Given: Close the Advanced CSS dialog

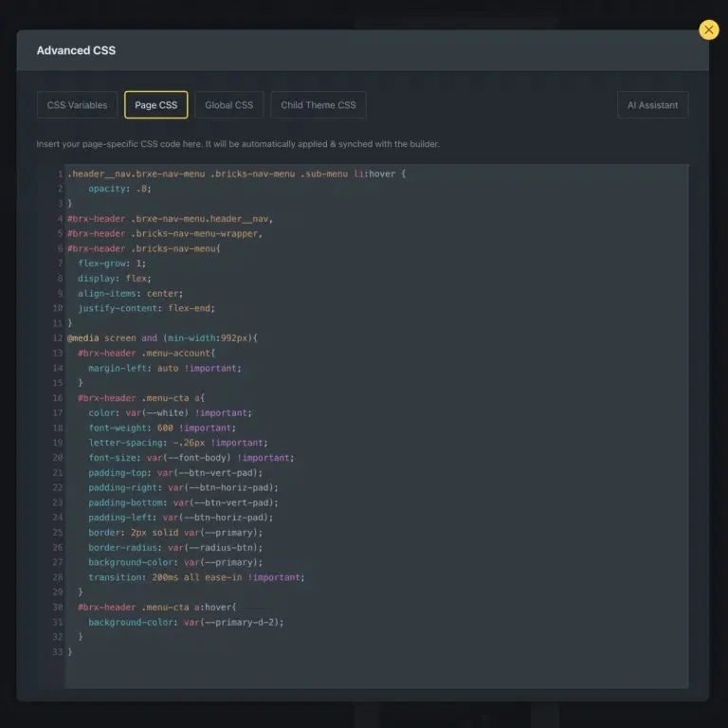Looking at the screenshot, I should (x=708, y=30).
